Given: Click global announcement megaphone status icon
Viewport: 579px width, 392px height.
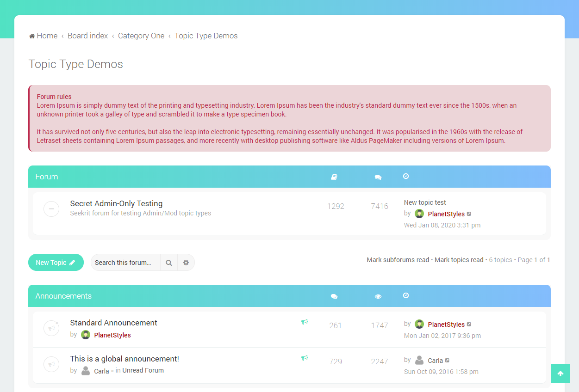Looking at the screenshot, I should [x=51, y=364].
